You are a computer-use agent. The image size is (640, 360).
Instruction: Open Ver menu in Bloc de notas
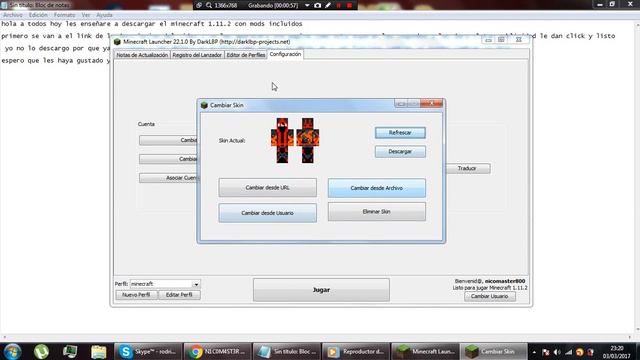click(86, 15)
